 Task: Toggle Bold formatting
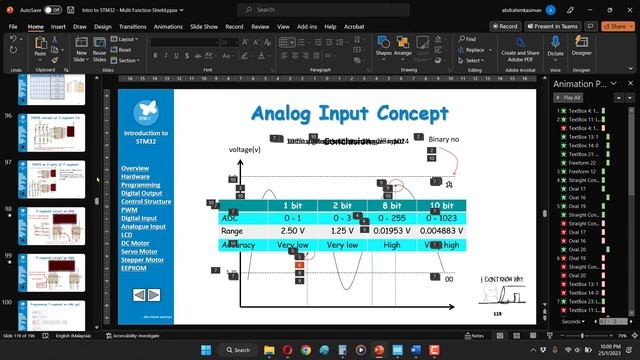(155, 56)
